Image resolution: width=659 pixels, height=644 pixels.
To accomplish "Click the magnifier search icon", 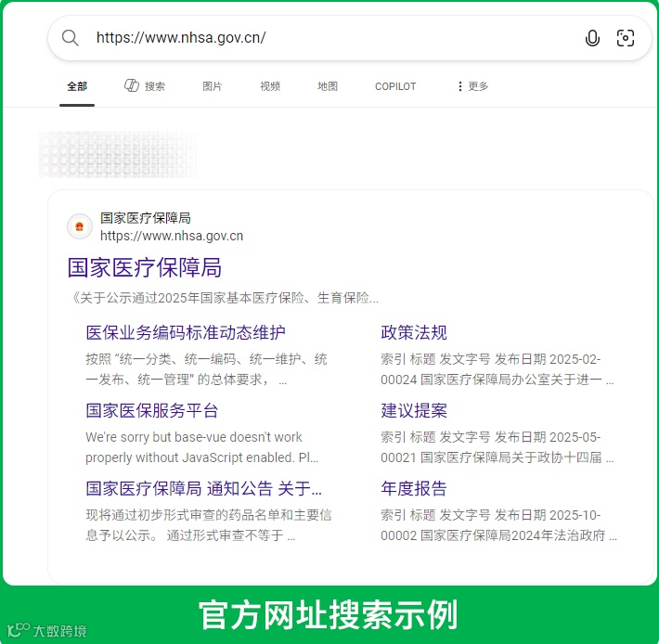I will [x=70, y=38].
